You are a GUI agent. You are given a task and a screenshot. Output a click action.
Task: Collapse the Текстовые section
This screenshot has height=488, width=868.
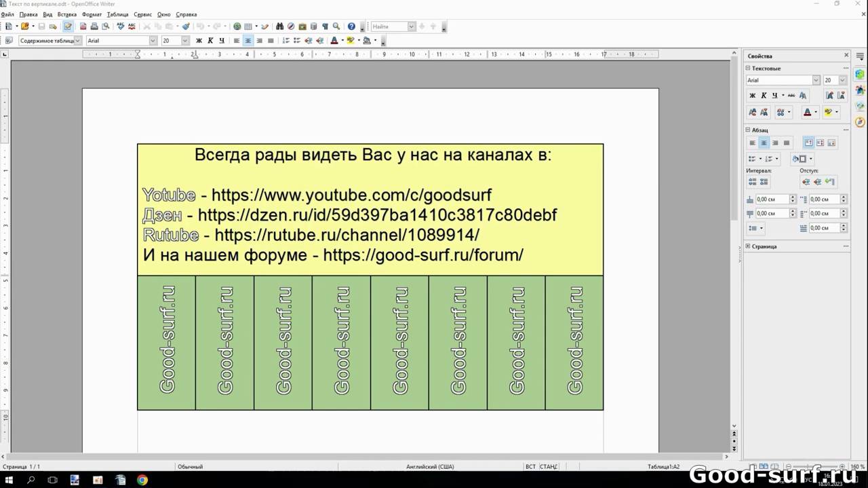(x=748, y=68)
